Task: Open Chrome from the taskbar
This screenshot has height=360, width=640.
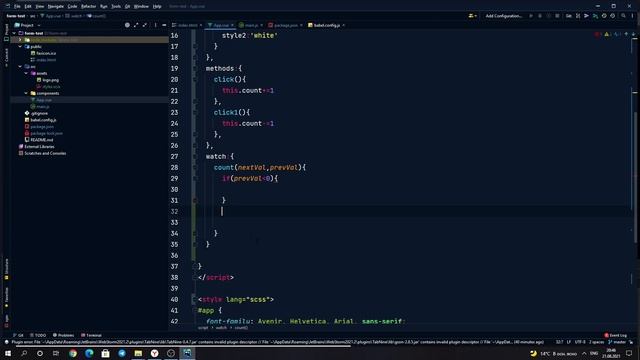Action: [73, 353]
